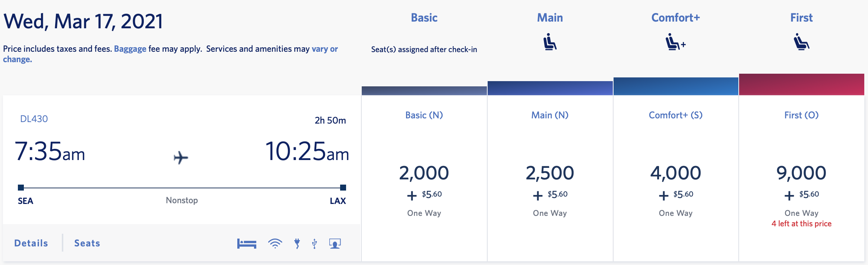Expand flight Details
868x265 pixels.
[31, 243]
